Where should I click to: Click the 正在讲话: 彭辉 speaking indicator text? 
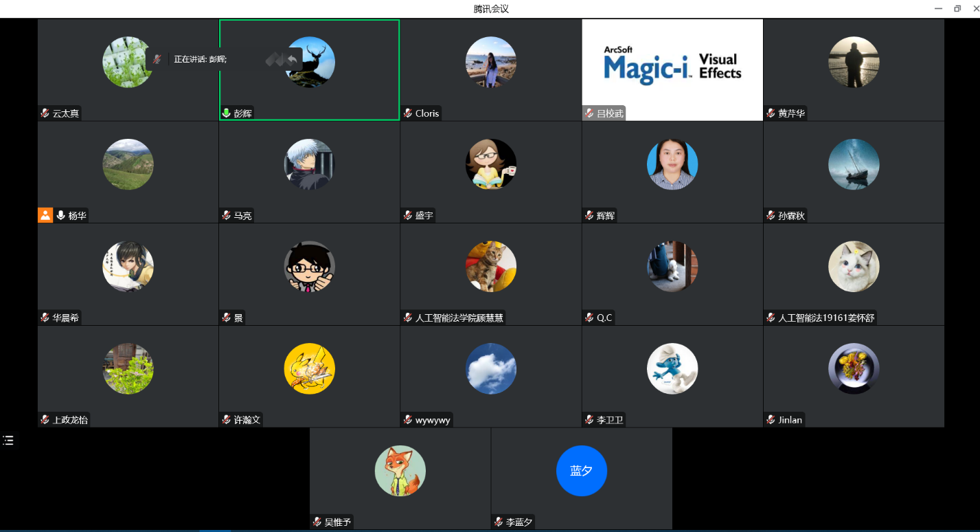pyautogui.click(x=200, y=59)
